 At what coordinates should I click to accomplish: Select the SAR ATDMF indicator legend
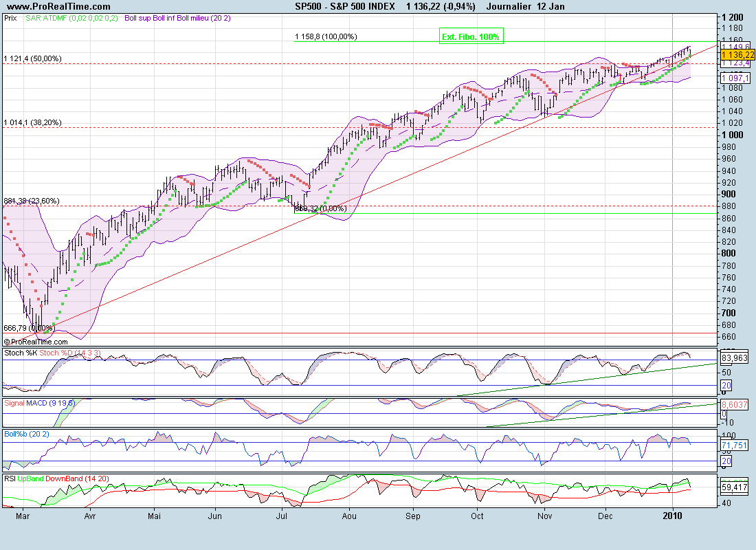pyautogui.click(x=72, y=19)
